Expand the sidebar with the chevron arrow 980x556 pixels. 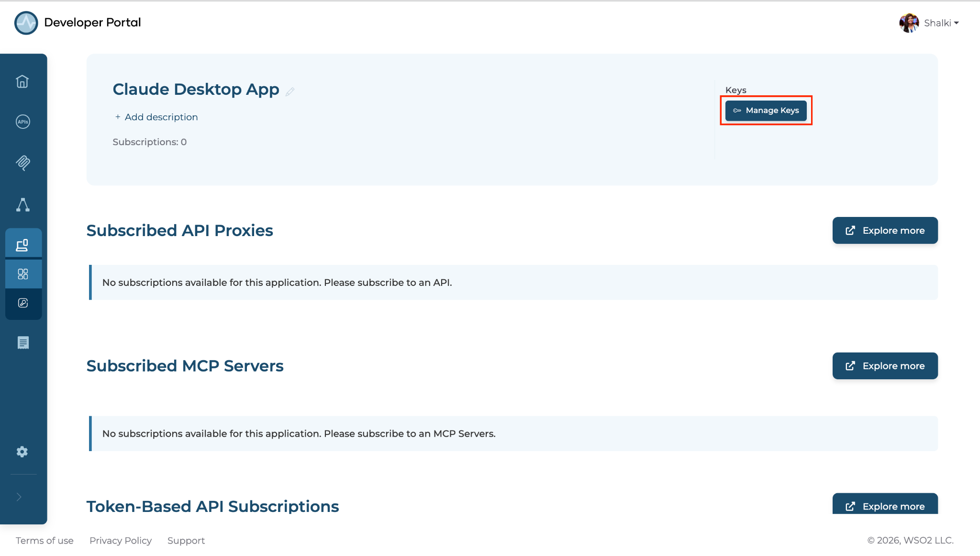click(19, 497)
